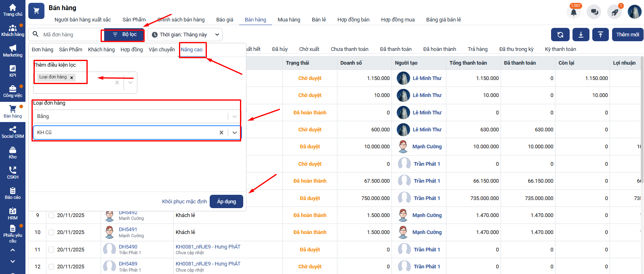Click the download export button
This screenshot has width=644, height=274.
(x=581, y=35)
